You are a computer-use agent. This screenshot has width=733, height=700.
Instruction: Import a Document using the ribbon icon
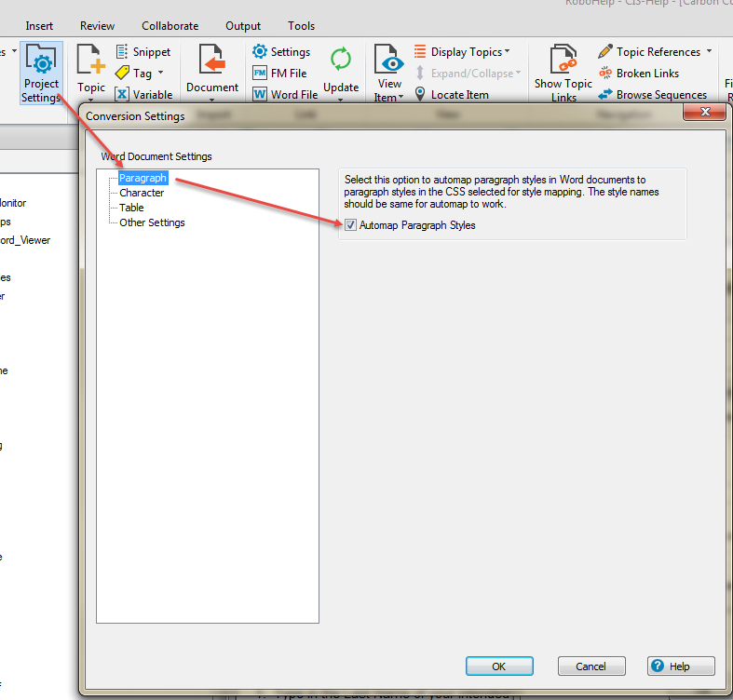click(211, 60)
